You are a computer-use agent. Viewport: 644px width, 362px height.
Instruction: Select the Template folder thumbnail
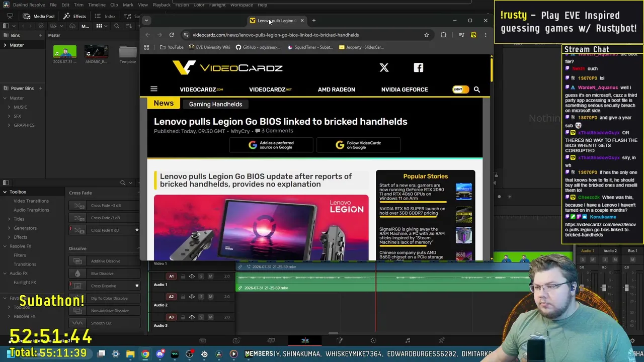(128, 52)
